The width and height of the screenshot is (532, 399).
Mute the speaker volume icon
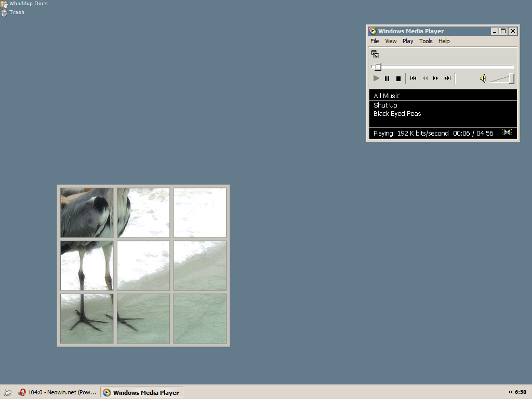483,78
